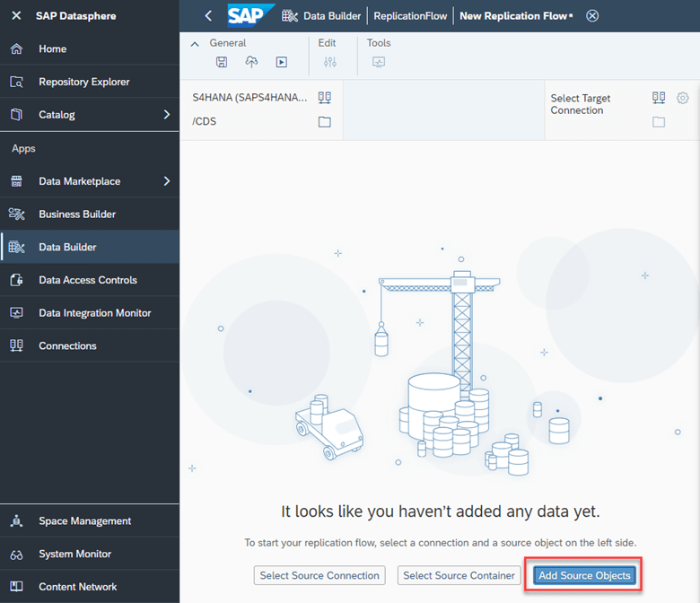This screenshot has height=603, width=700.
Task: Deploy the replication flow
Action: coord(251,62)
